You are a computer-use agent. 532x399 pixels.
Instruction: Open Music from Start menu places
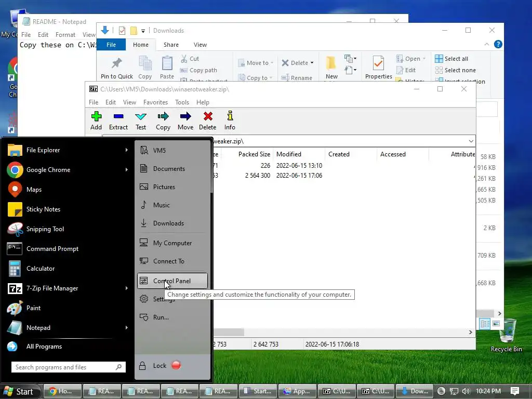click(172, 205)
